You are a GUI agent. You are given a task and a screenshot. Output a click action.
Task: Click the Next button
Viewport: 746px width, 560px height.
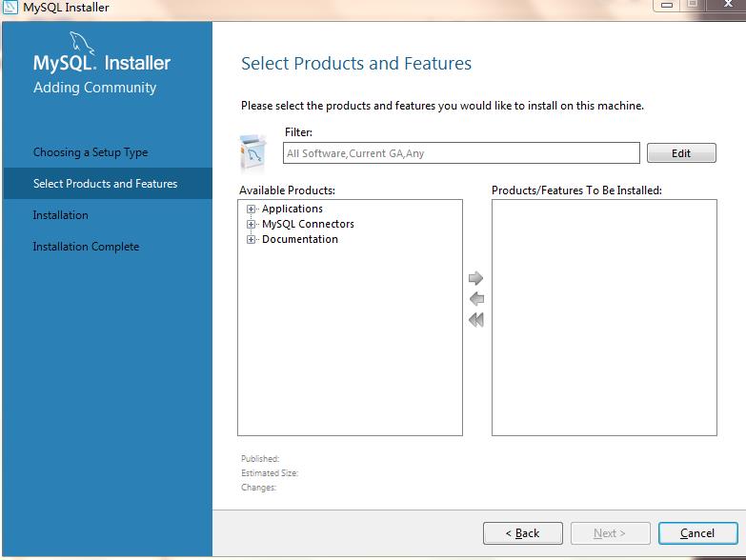pos(611,533)
